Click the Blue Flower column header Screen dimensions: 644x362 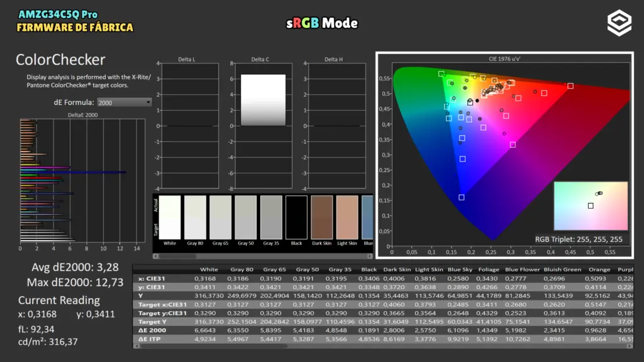(522, 270)
